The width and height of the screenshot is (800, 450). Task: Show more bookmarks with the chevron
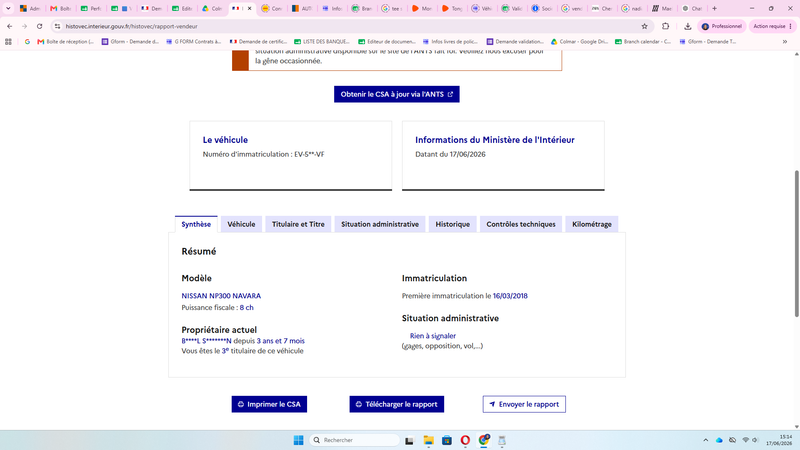click(x=785, y=41)
